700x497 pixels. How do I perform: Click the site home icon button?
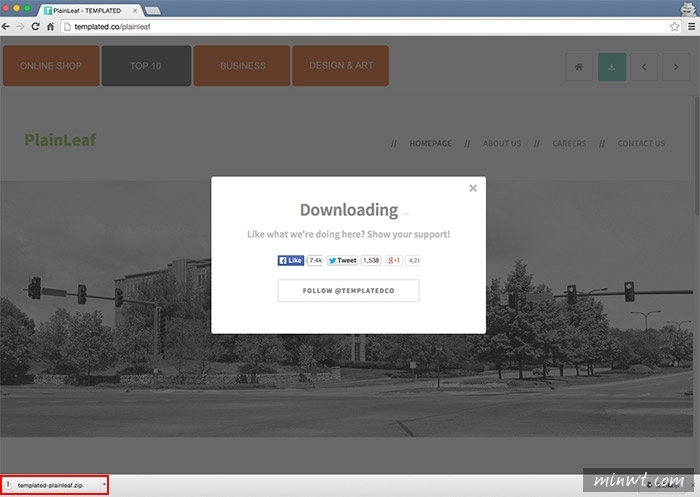tap(579, 67)
